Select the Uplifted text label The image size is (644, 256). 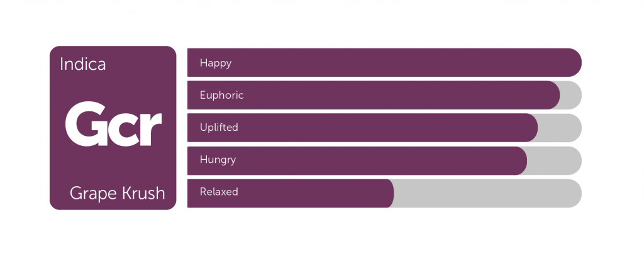(x=219, y=128)
